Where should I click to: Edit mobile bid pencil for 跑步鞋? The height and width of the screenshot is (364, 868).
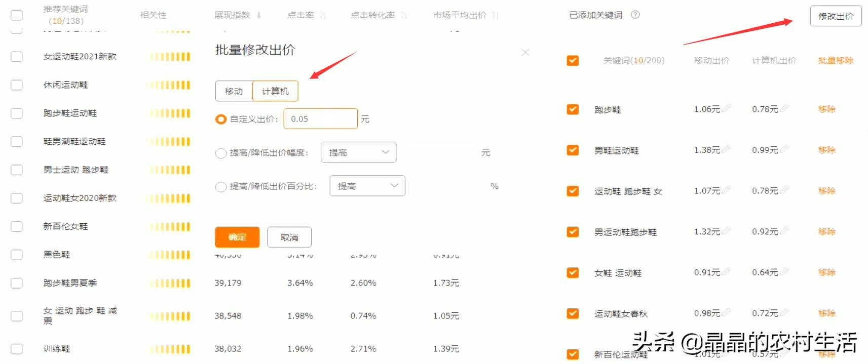pyautogui.click(x=726, y=108)
